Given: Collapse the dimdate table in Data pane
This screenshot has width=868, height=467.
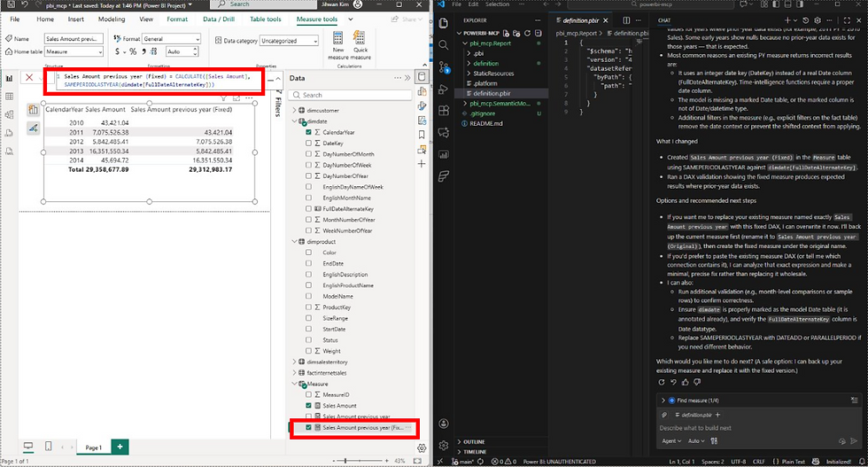Looking at the screenshot, I should (294, 121).
